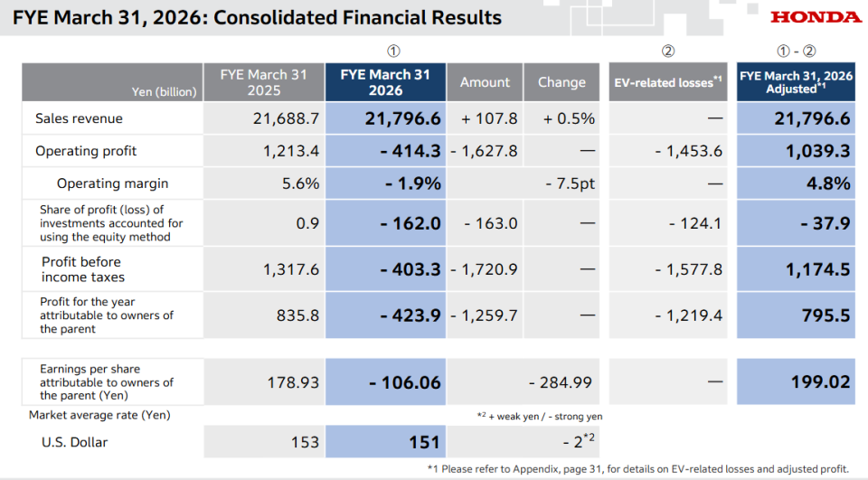This screenshot has width=868, height=480.
Task: Select the U.S. Dollar rate 151 cell
Action: click(x=385, y=442)
